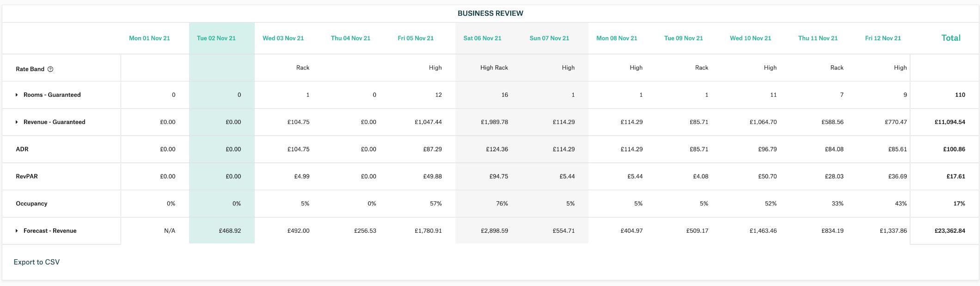Viewport: 980px width, 286px height.
Task: Select the Mon 01 Nov 21 column header
Action: (x=149, y=38)
